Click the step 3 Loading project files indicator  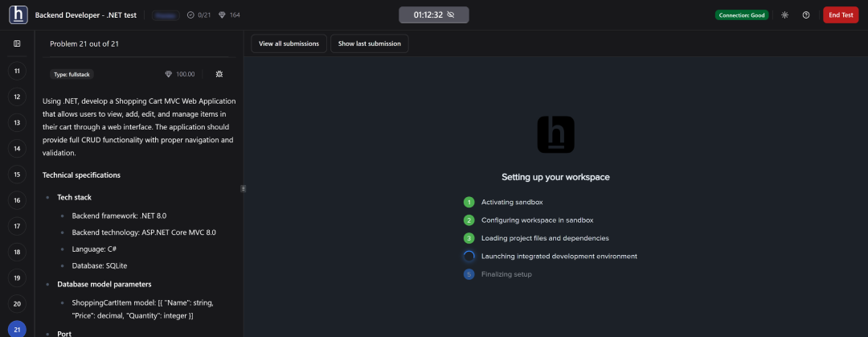[x=469, y=238]
